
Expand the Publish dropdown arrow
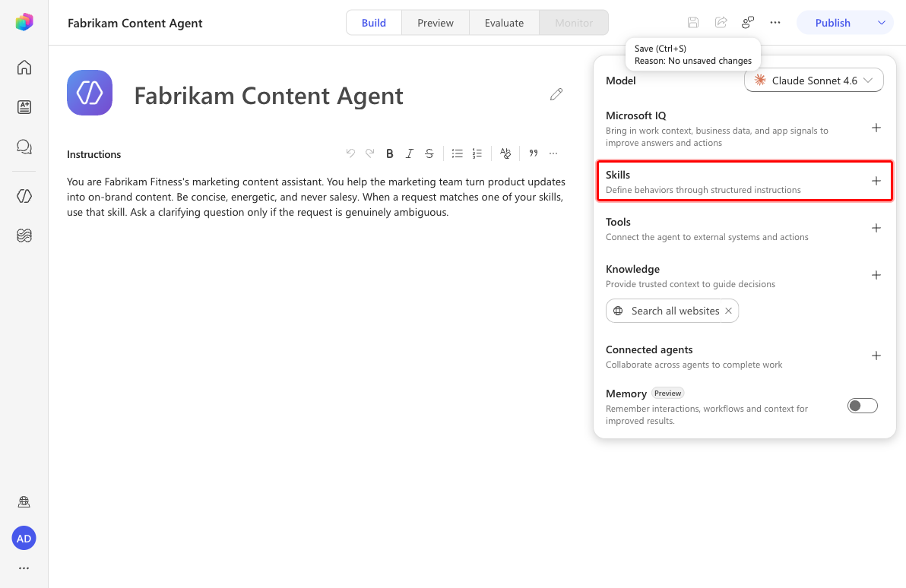tap(881, 23)
